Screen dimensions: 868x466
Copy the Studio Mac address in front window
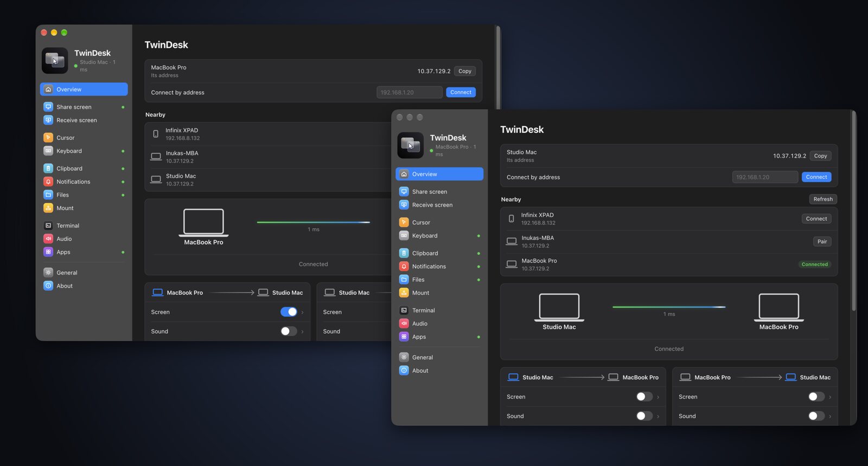[821, 156]
